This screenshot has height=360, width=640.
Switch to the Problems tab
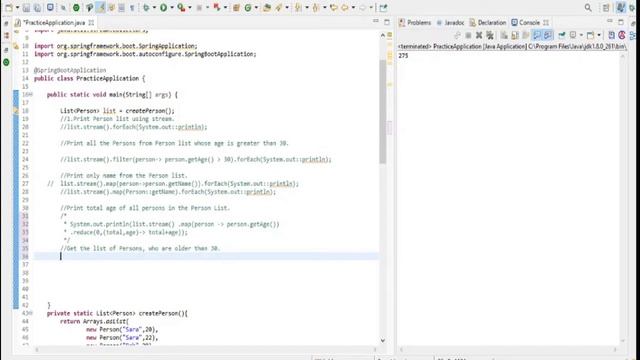tap(415, 22)
